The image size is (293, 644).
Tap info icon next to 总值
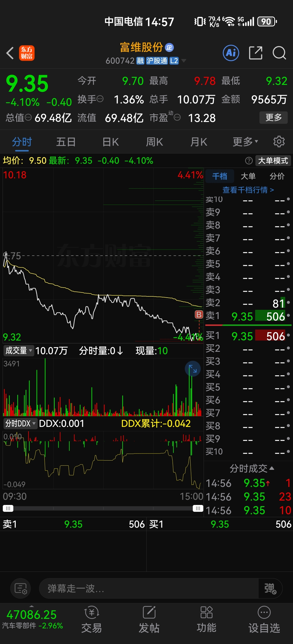[28, 117]
